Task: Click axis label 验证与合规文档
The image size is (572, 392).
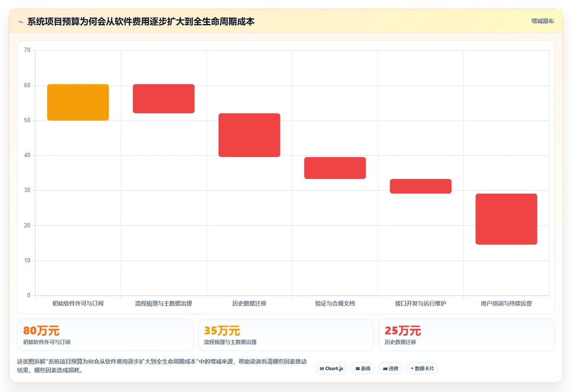Action: tap(335, 303)
